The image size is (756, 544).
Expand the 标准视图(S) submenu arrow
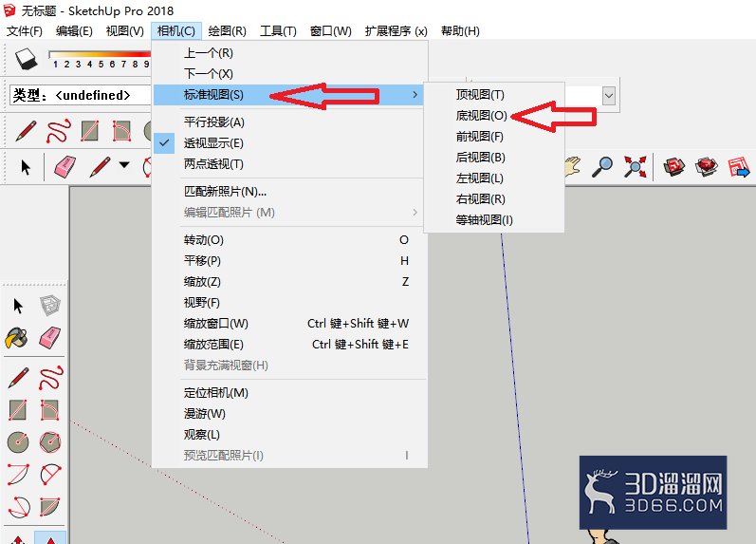pyautogui.click(x=415, y=95)
